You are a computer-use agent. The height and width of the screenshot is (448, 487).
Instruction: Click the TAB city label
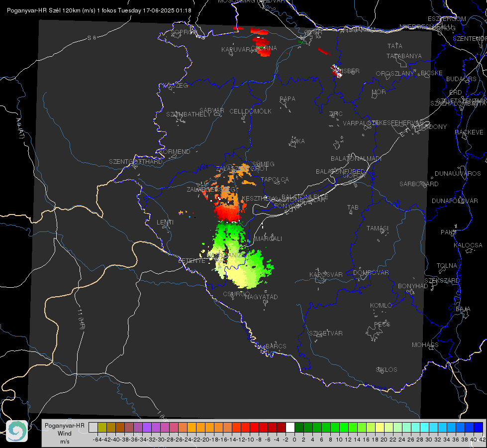tap(353, 208)
